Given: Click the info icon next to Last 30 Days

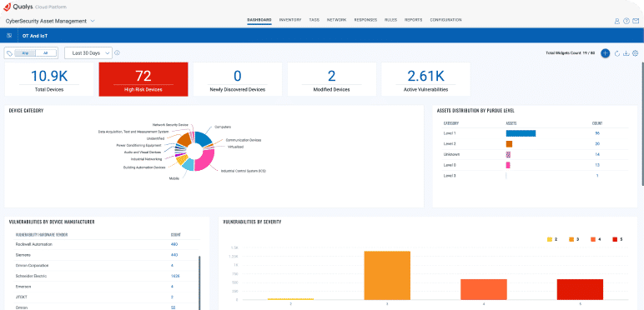Looking at the screenshot, I should [x=117, y=52].
